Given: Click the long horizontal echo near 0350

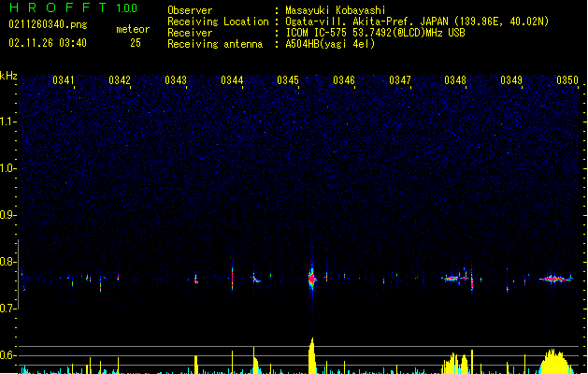Looking at the screenshot, I should coord(555,279).
